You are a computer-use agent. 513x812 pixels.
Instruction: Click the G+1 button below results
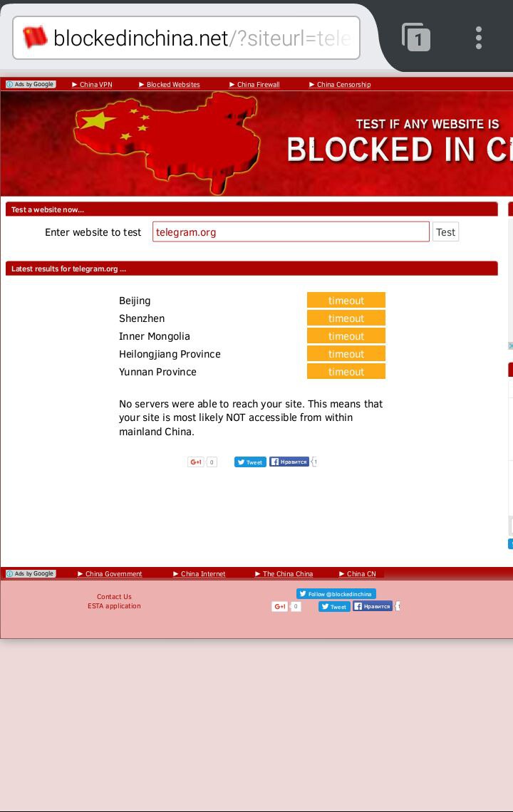[x=196, y=462]
